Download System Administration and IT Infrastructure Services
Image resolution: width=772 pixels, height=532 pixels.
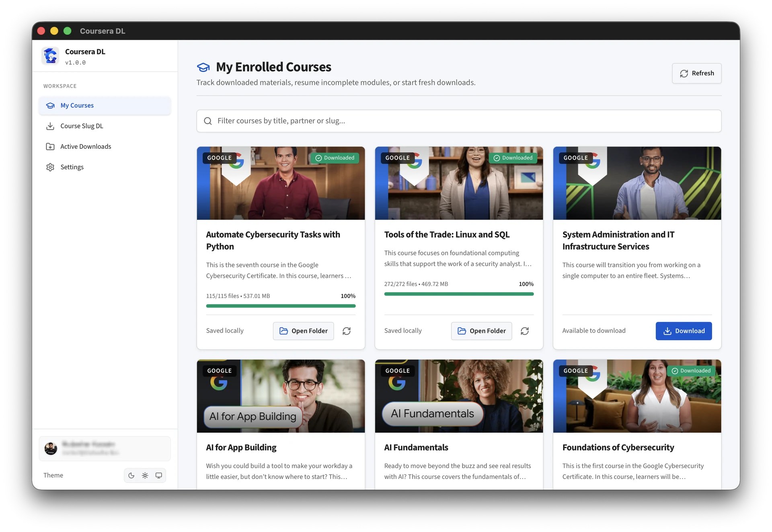pyautogui.click(x=684, y=331)
